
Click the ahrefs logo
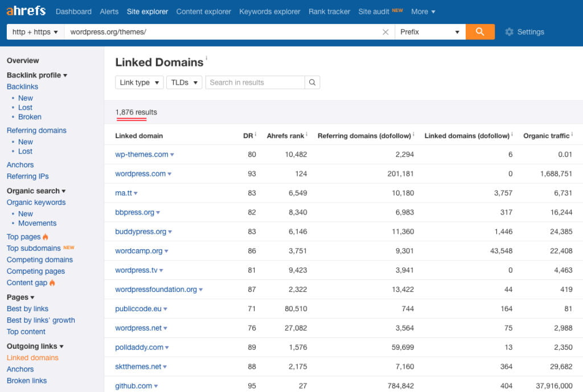[26, 11]
